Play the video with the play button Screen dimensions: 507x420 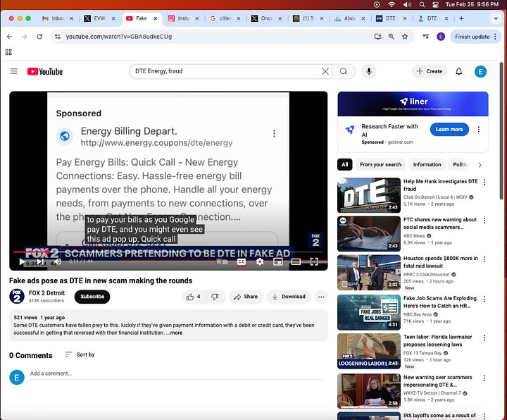pos(22,261)
